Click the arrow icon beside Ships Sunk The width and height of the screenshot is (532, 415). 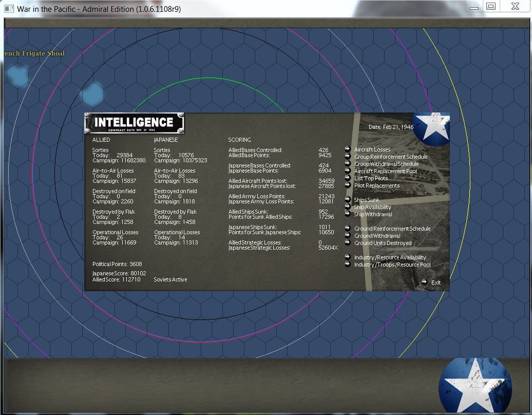pyautogui.click(x=348, y=199)
